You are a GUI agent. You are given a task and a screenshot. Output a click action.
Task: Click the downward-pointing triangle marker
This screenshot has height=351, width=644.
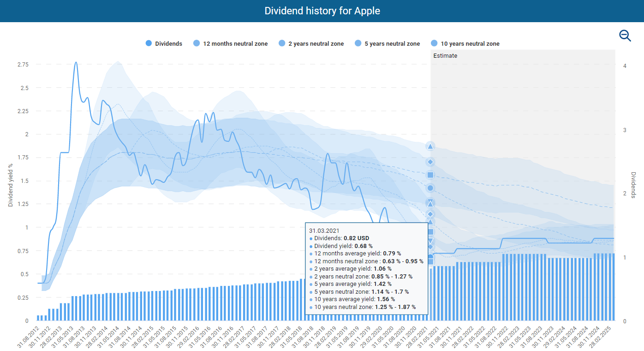coord(430,241)
